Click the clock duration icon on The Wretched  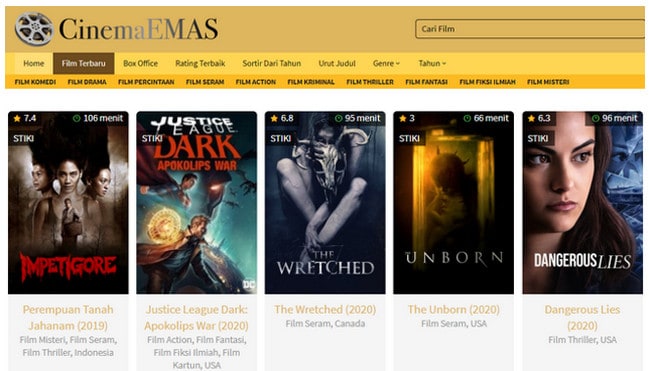339,118
